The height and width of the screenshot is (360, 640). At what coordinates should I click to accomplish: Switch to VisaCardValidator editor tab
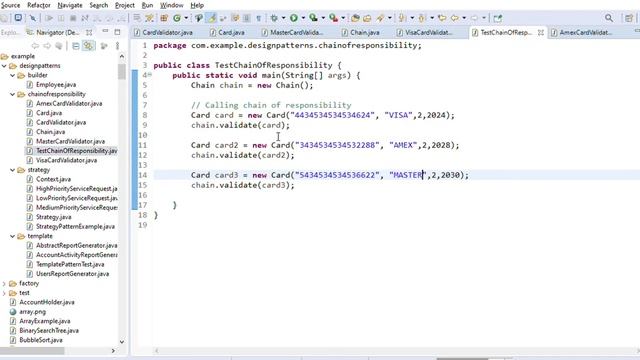pos(424,32)
